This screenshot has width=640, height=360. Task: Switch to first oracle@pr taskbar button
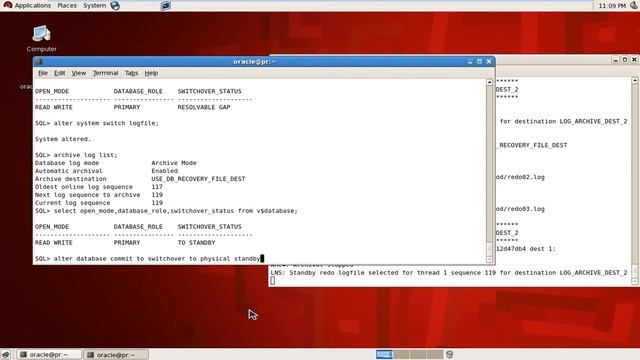(49, 355)
